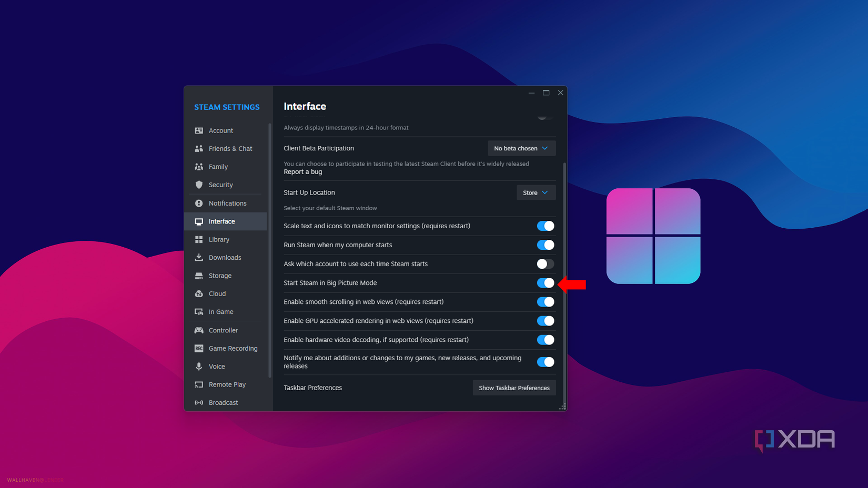Select the Notifications bell icon
The image size is (868, 488).
(x=199, y=203)
